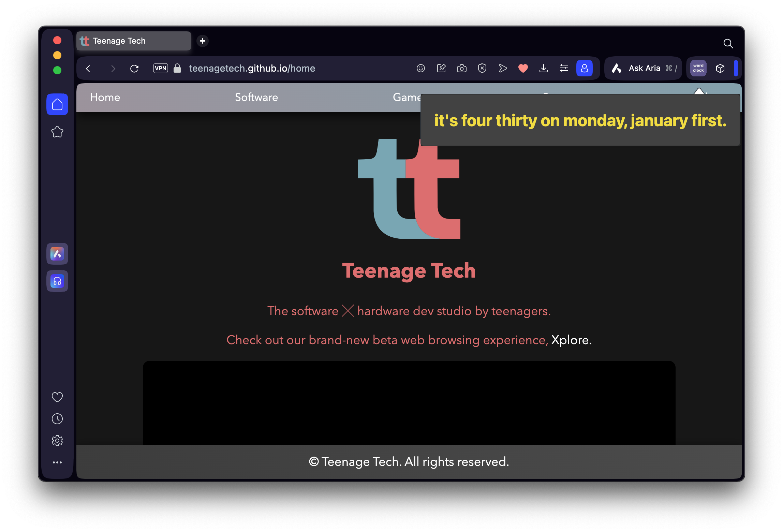Open Easy Setup sliders icon

coord(564,68)
